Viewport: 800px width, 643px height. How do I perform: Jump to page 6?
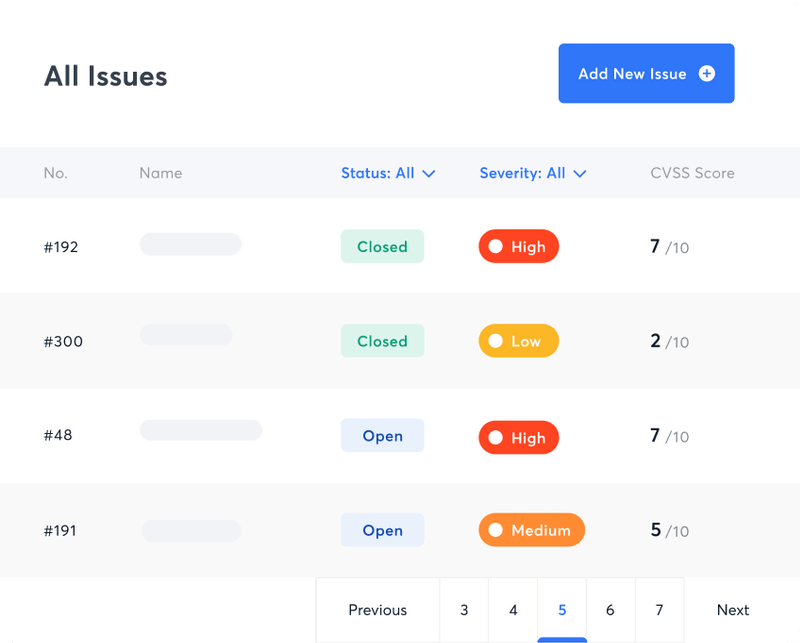point(610,610)
